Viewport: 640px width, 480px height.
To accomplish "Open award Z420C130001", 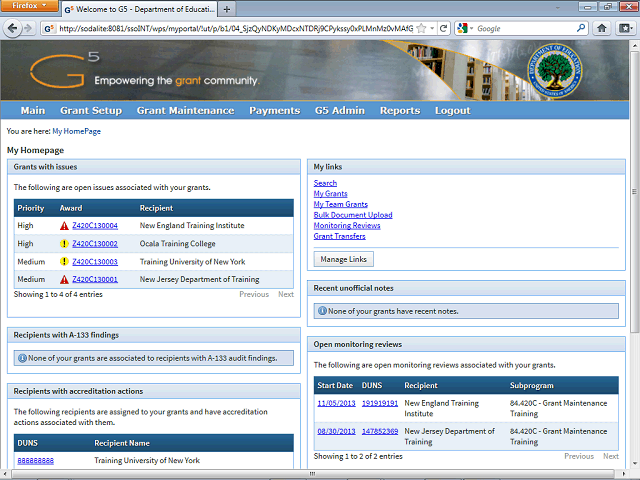I will point(95,280).
